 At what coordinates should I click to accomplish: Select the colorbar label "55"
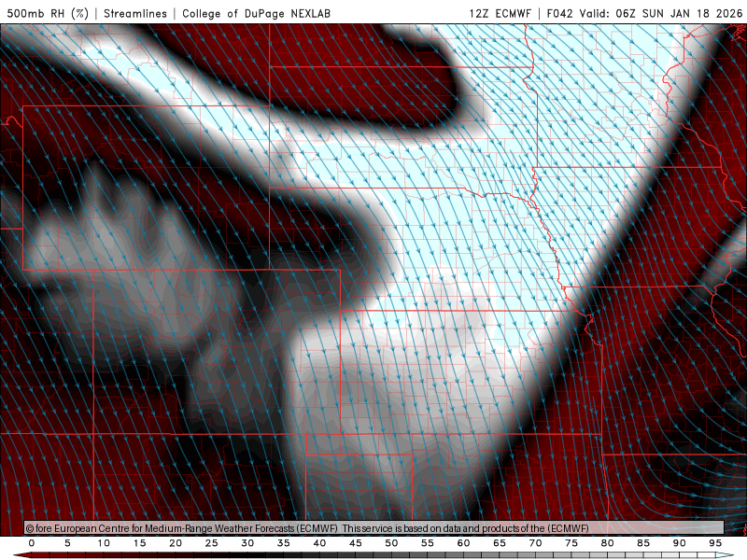click(x=428, y=543)
